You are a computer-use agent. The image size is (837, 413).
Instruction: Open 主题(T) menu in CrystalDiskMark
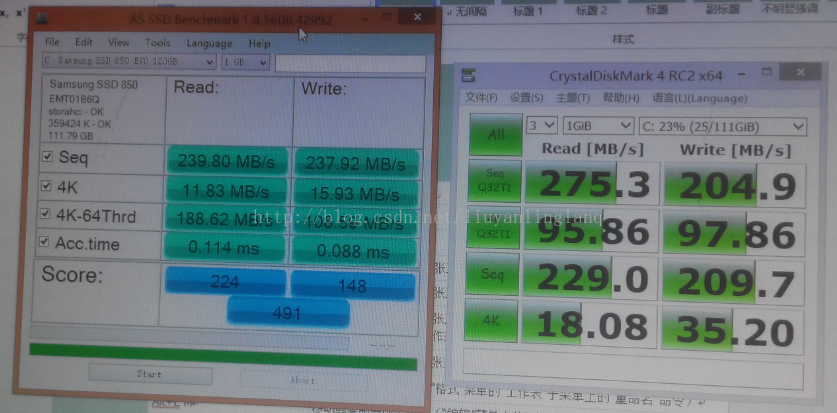[573, 98]
